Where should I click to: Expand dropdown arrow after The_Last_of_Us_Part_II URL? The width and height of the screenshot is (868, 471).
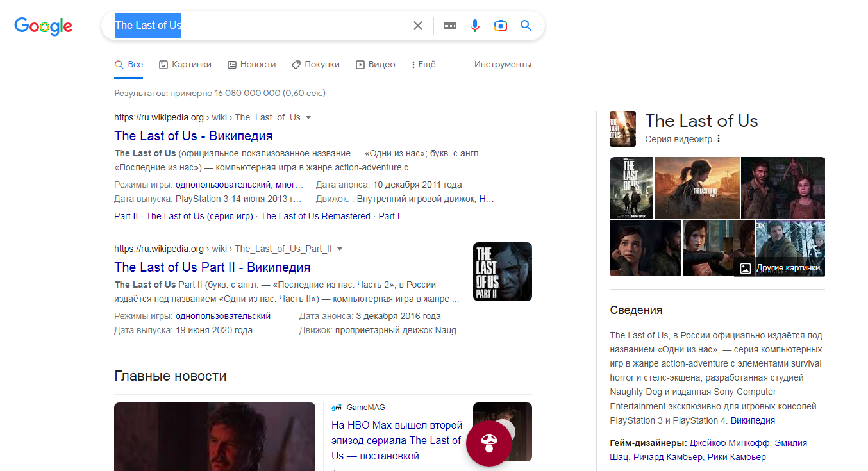click(340, 249)
